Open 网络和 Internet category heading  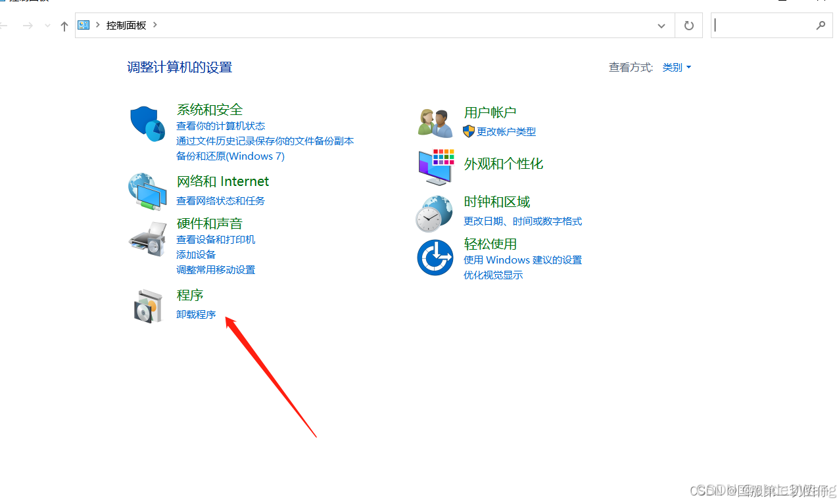223,181
